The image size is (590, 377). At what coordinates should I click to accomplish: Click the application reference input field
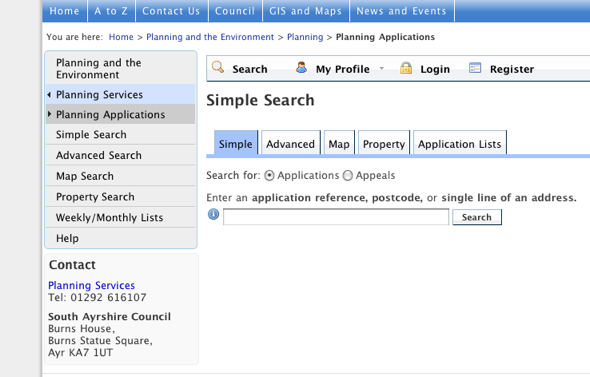(x=336, y=217)
